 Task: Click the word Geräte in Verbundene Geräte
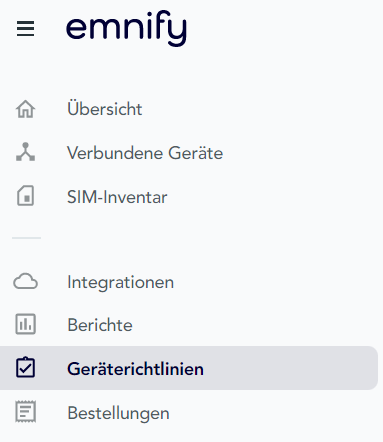(195, 153)
